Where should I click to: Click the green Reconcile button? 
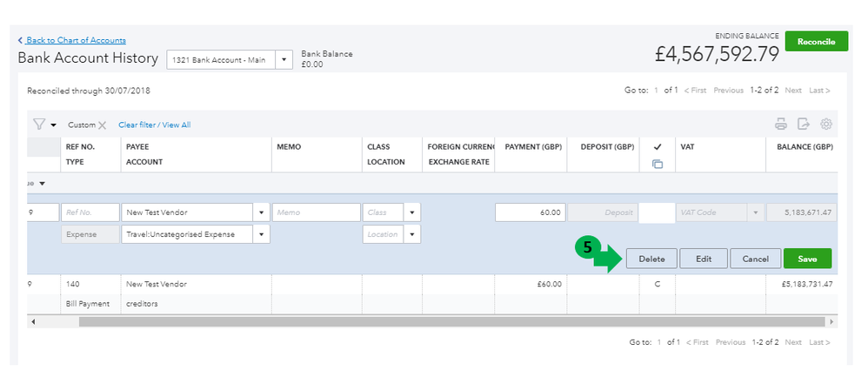pos(816,42)
